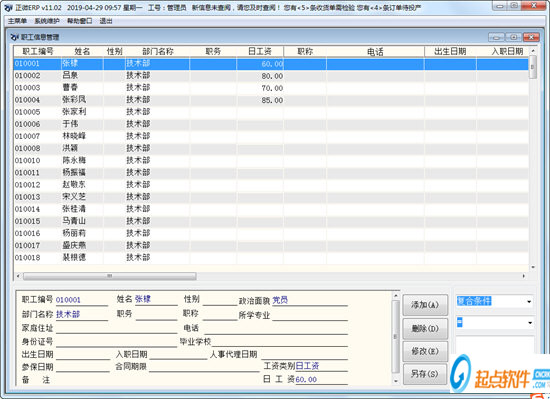This screenshot has width=550, height=399.
Task: Click the horizontal scrollbar thumb of the table
Action: [x=109, y=276]
